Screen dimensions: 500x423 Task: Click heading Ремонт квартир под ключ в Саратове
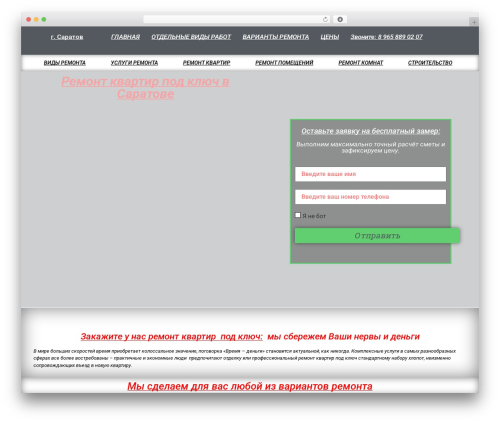145,88
